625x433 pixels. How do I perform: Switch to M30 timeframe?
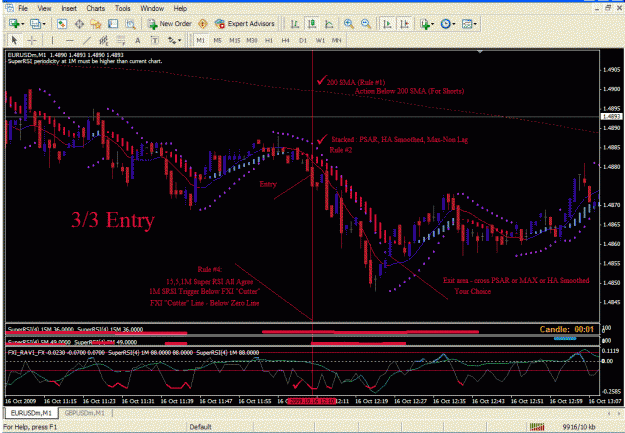pyautogui.click(x=252, y=40)
